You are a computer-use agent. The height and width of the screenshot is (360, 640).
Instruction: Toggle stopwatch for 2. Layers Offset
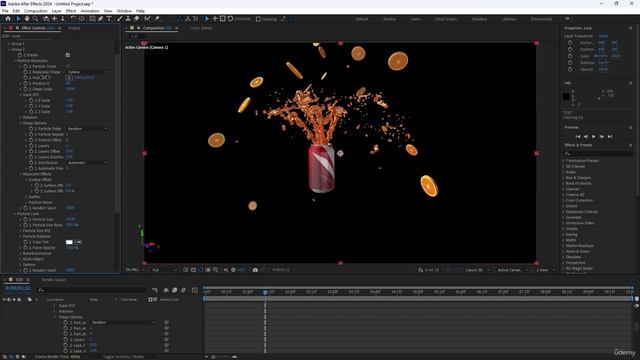(x=31, y=151)
